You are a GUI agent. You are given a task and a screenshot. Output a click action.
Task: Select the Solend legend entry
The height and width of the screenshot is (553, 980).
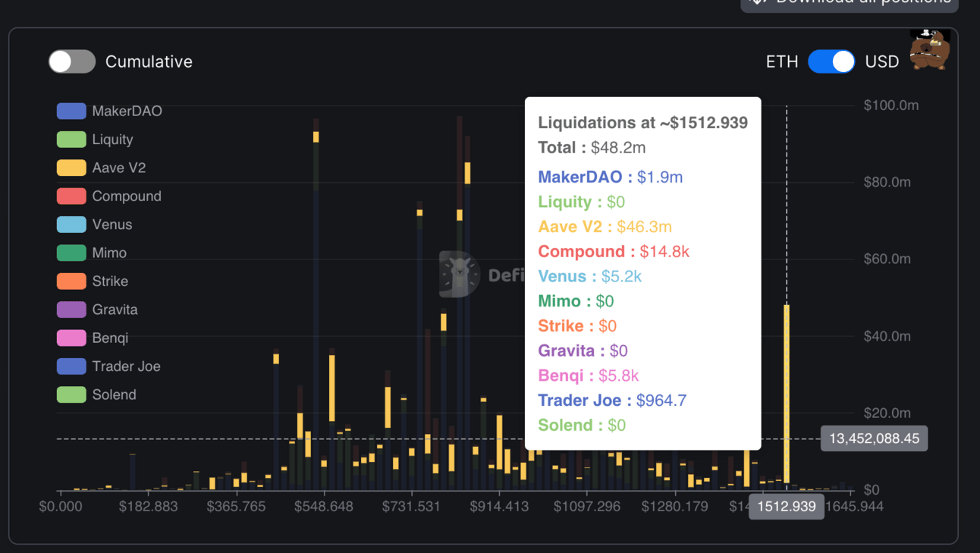[96, 394]
